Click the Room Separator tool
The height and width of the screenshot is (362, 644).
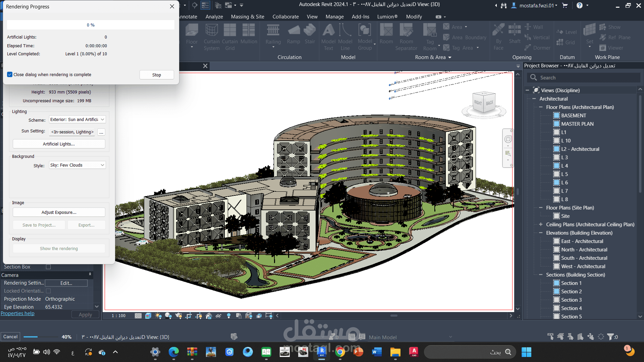pyautogui.click(x=406, y=37)
